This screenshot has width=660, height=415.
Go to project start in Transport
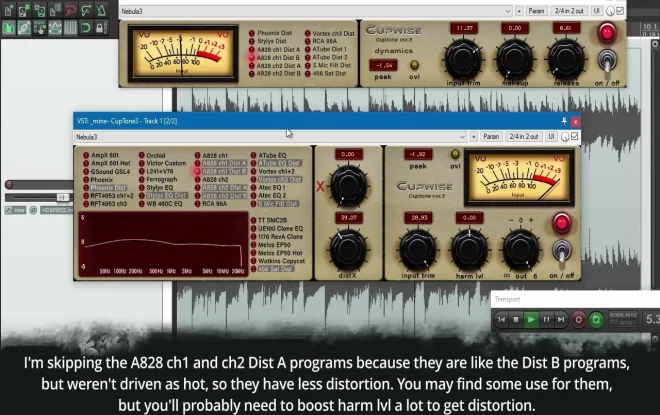tap(501, 320)
